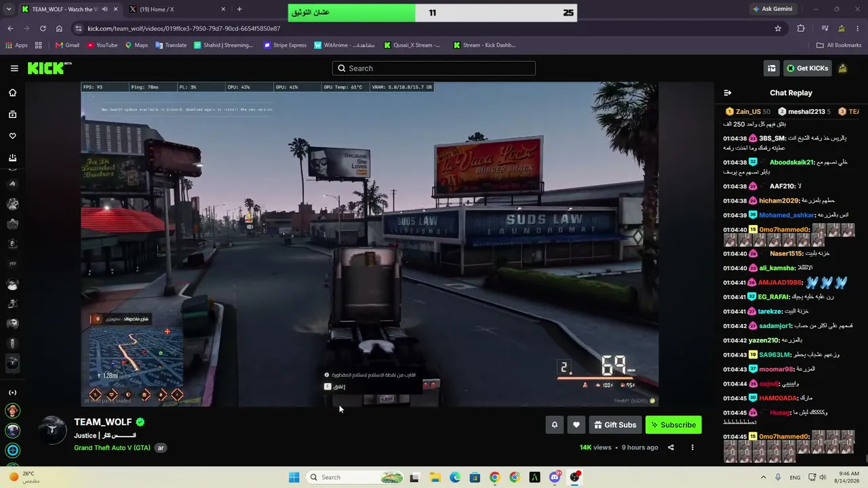
Task: Open a new browser tab
Action: pos(239,9)
